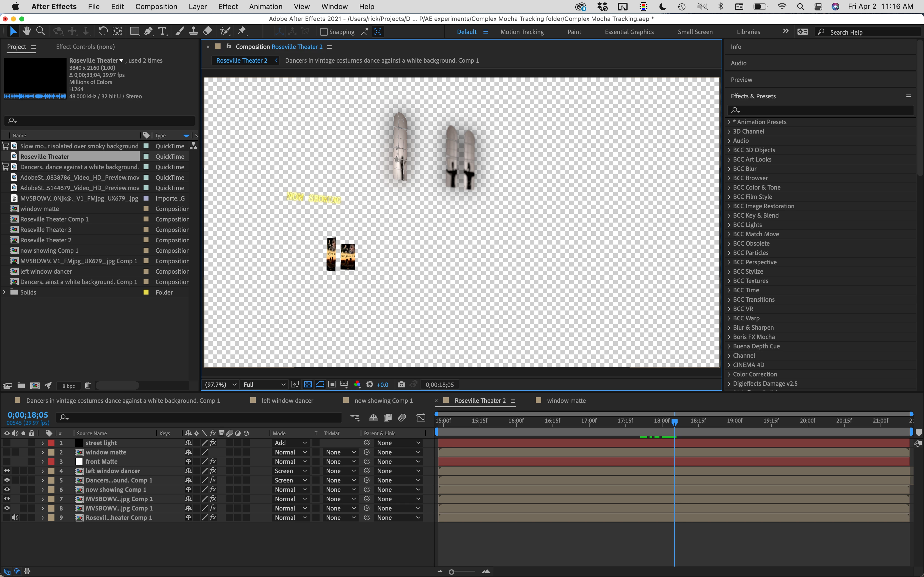Expand the BCC Blur effects category
Image resolution: width=924 pixels, height=577 pixels.
tap(729, 169)
